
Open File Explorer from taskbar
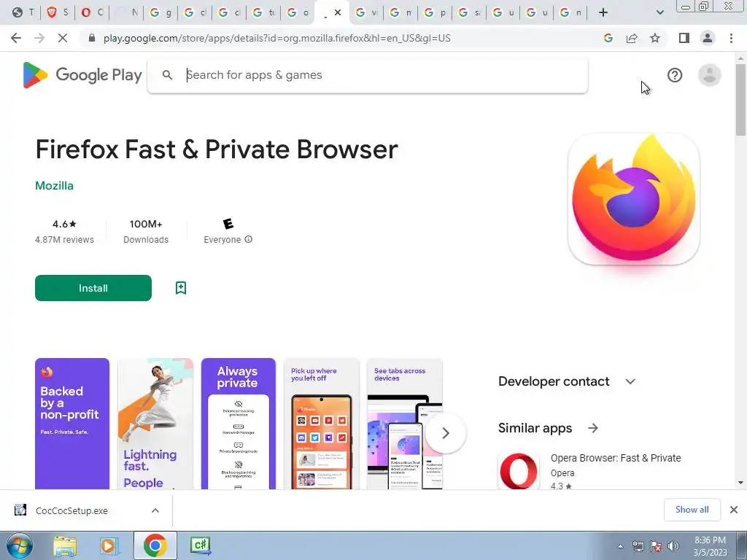(x=65, y=545)
